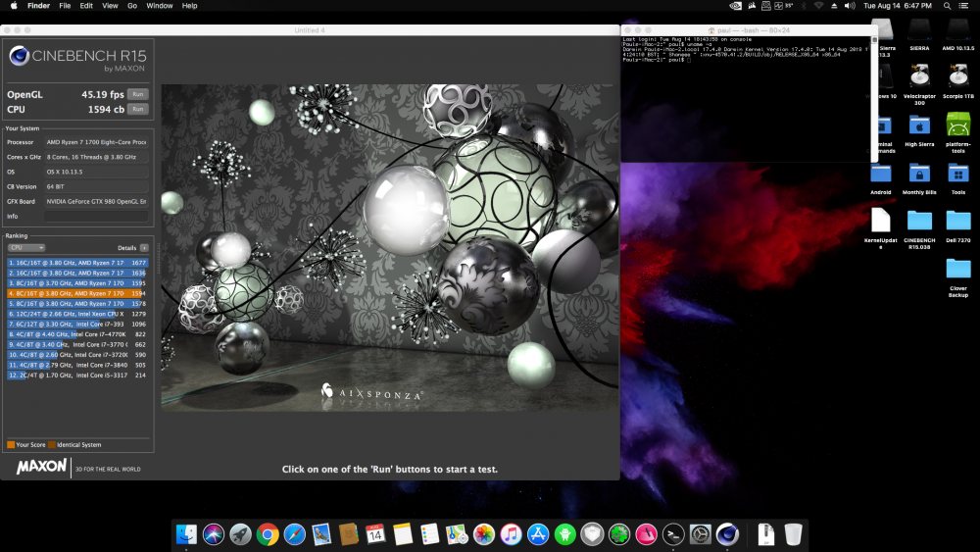Image resolution: width=980 pixels, height=552 pixels.
Task: Click the Cinebench R15 logo
Action: tap(77, 59)
